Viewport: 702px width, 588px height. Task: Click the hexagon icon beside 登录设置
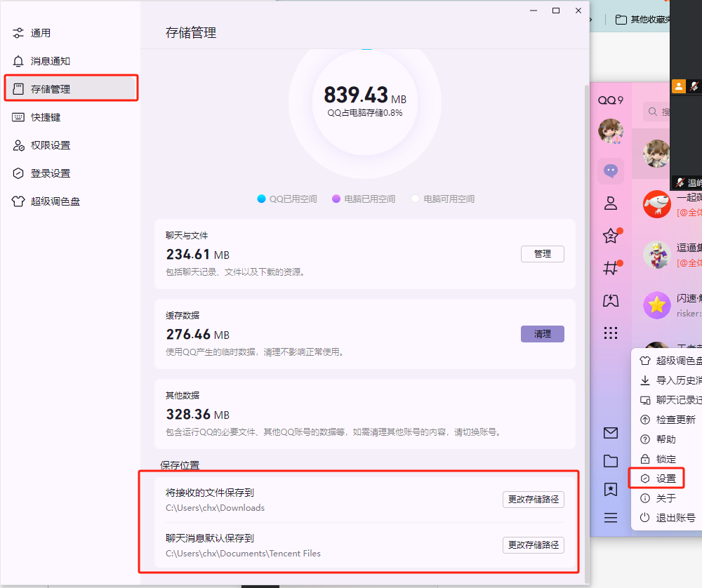click(x=18, y=173)
